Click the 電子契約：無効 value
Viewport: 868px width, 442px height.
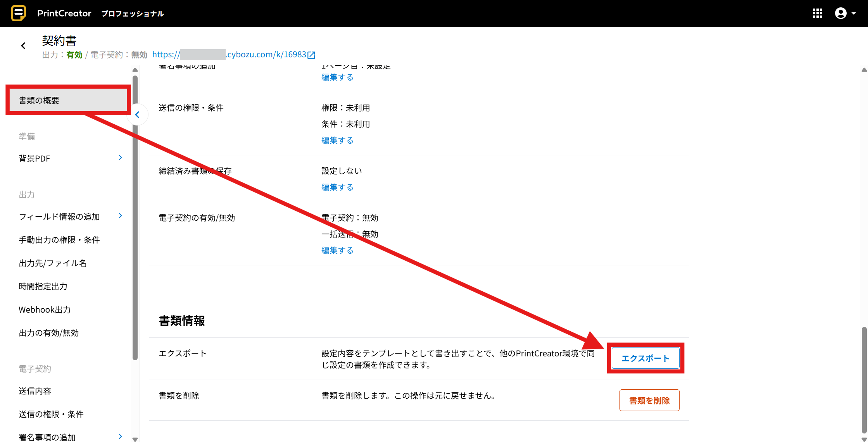click(x=350, y=218)
